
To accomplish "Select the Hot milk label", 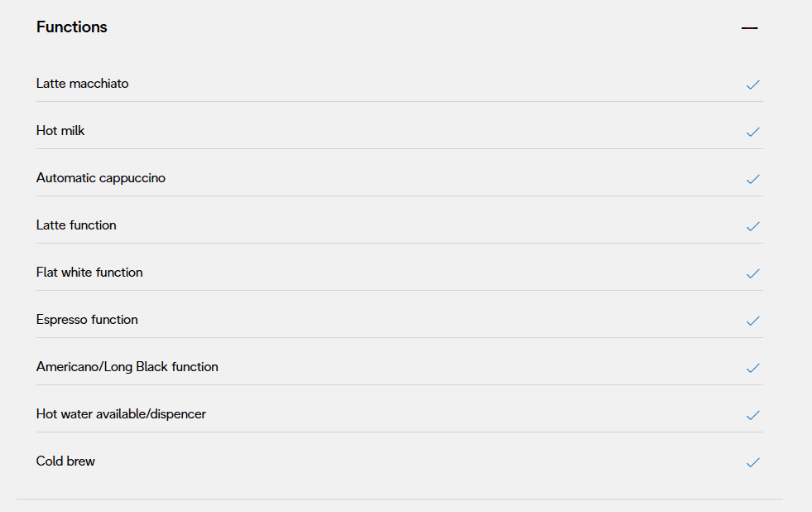I will [x=60, y=131].
